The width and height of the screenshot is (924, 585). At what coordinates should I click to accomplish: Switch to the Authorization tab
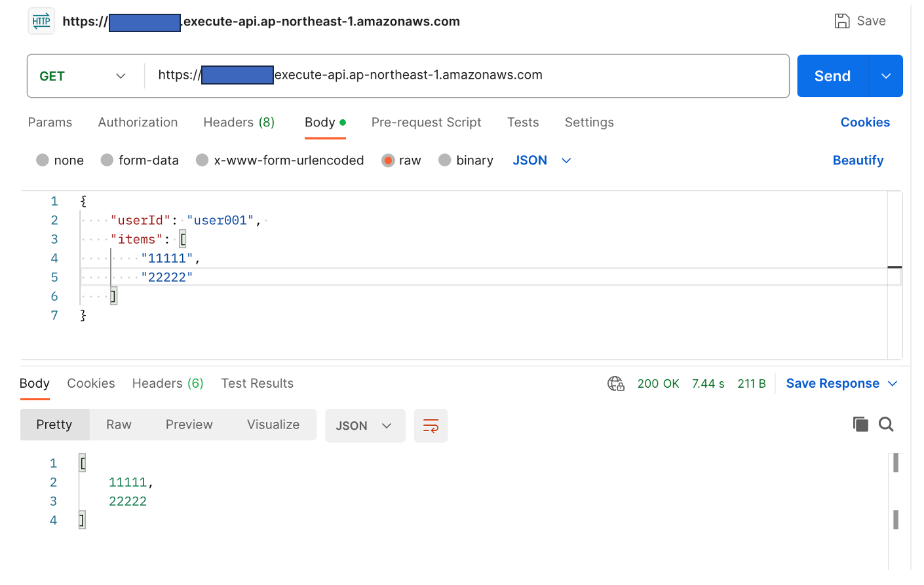pyautogui.click(x=138, y=123)
